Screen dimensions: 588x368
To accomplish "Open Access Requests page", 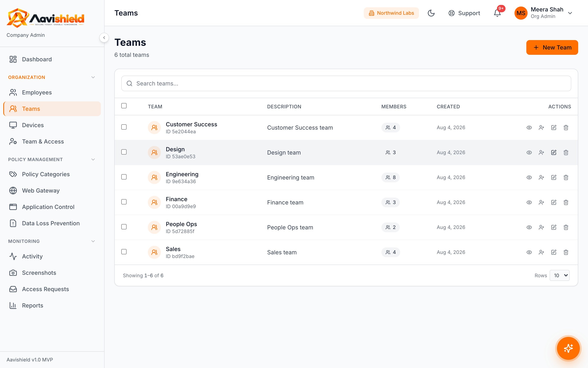I will click(52, 289).
